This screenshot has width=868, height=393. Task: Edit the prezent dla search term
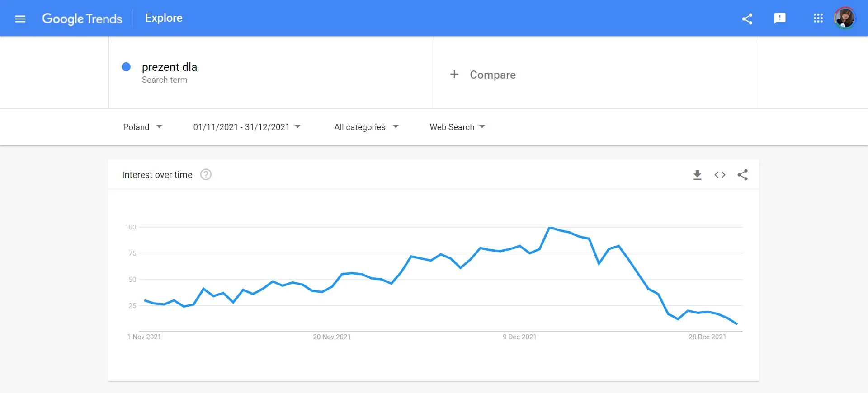[170, 67]
